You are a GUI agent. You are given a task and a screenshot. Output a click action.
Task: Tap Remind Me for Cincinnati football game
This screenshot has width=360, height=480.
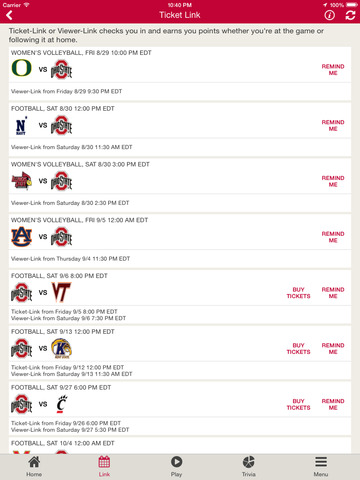point(333,404)
